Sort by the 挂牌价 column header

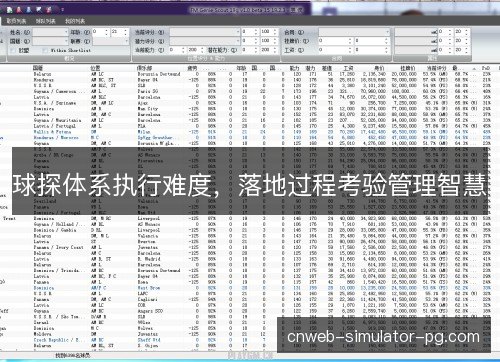click(x=407, y=68)
